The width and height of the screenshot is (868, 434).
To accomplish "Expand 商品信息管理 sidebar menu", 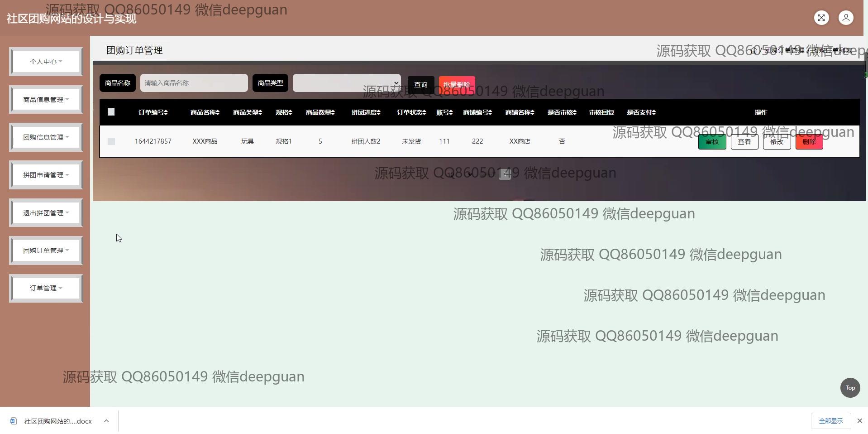I will 46,100.
